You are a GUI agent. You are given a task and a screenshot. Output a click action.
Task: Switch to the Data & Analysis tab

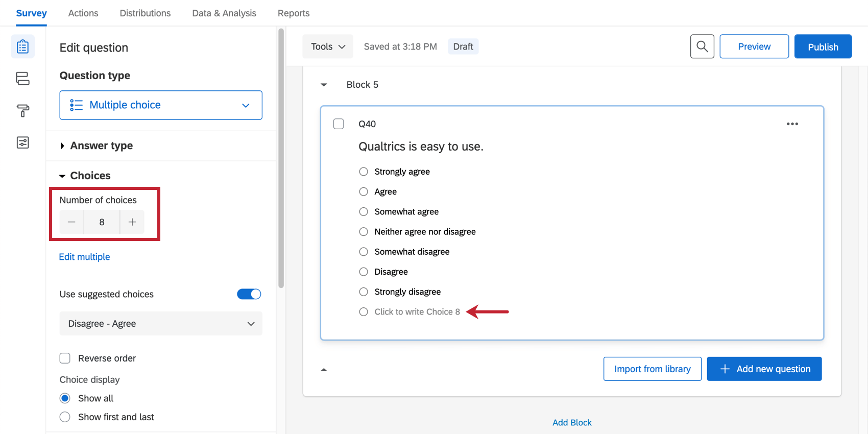[224, 13]
